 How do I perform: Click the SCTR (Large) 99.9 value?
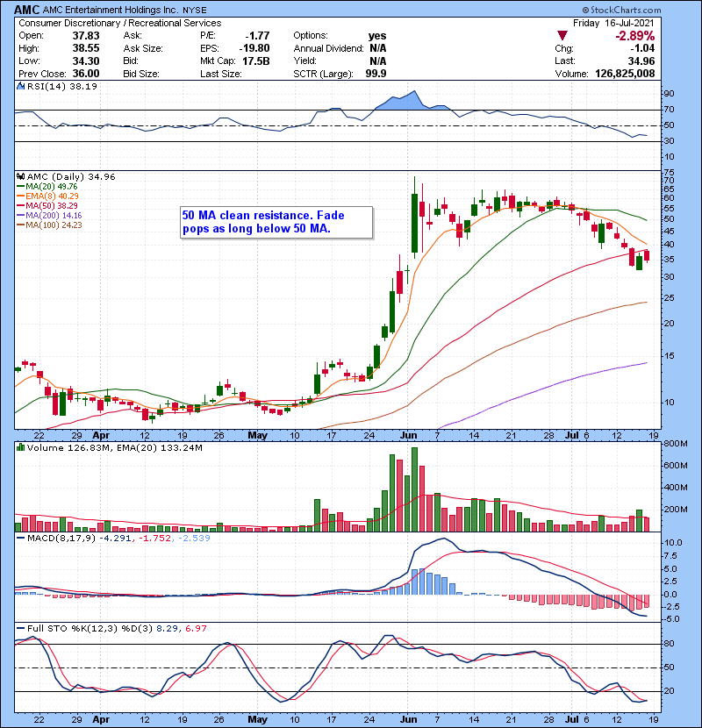tap(376, 74)
